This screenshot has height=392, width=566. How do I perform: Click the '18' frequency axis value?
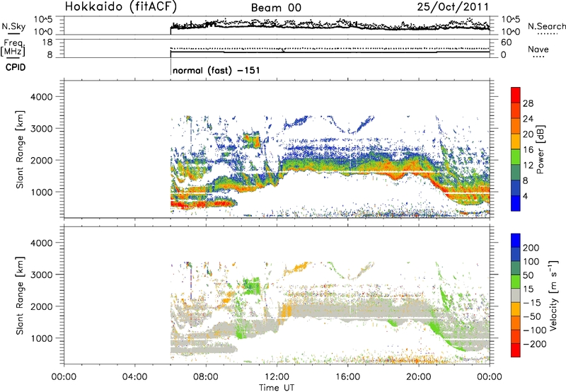coord(47,42)
